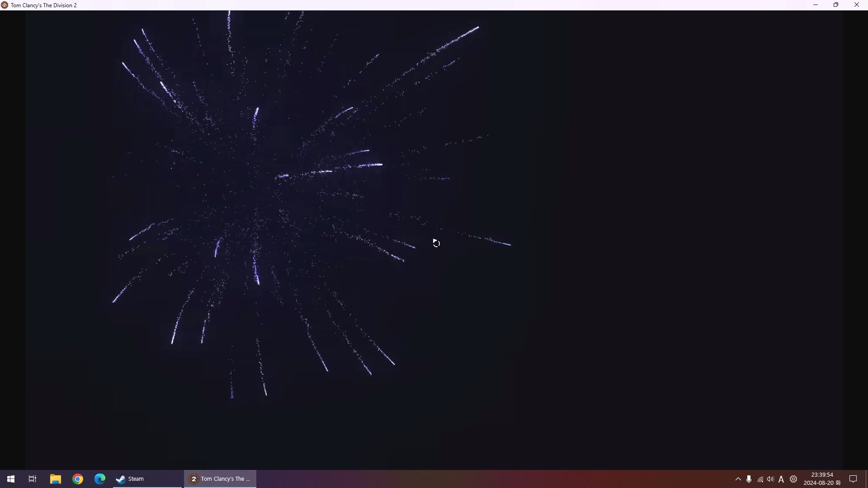Open the Action Center notifications
868x488 pixels.
(x=853, y=479)
